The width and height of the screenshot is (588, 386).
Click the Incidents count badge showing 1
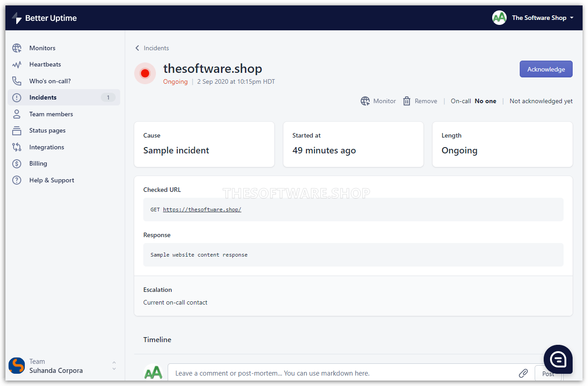pos(108,97)
